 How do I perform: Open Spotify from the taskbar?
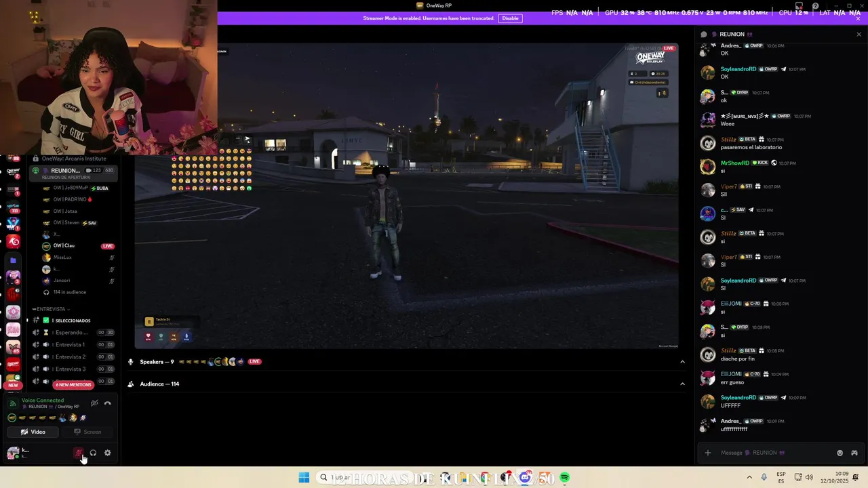[565, 478]
